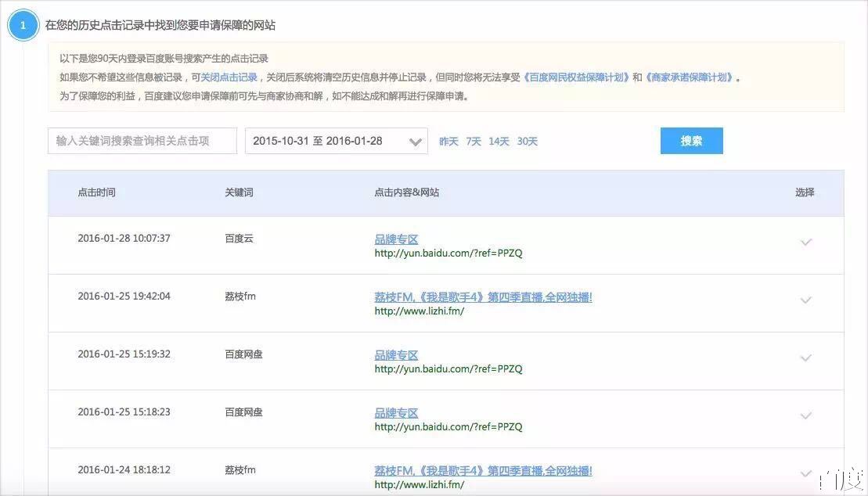Open the 关闭点击记录 link

click(229, 77)
